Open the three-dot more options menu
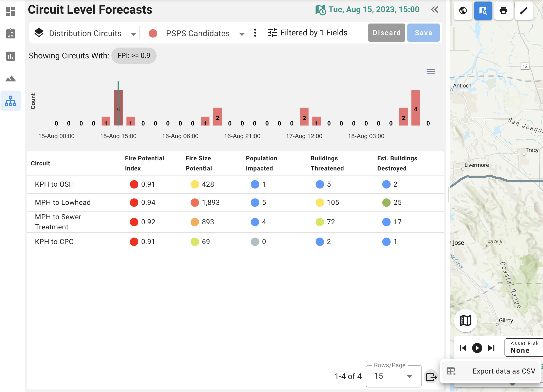This screenshot has height=392, width=543. coord(255,33)
